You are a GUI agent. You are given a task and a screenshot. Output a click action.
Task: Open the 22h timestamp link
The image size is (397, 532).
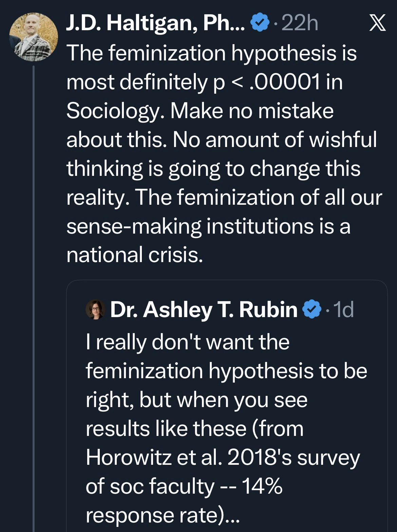coord(300,24)
